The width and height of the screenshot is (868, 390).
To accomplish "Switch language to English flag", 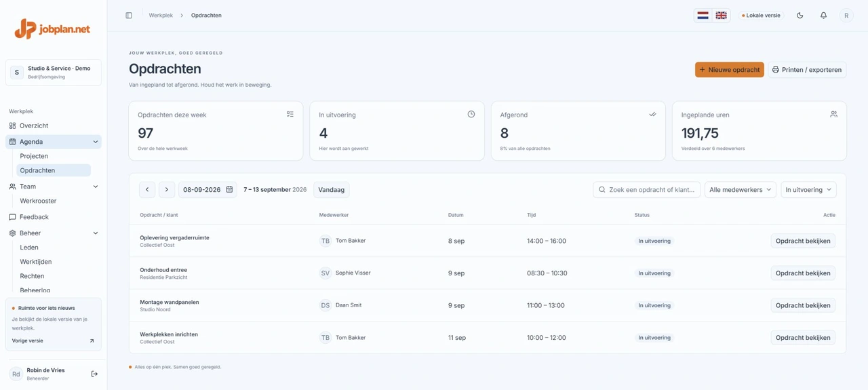I will (721, 16).
